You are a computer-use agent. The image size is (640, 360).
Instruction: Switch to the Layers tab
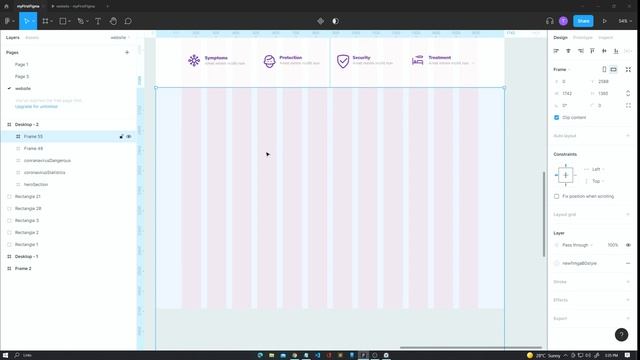click(13, 38)
